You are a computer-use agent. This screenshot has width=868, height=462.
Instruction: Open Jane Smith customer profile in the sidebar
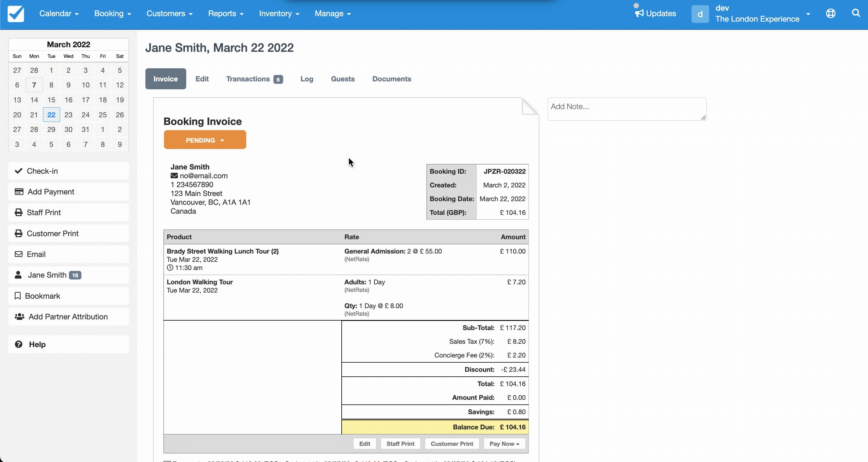(x=68, y=275)
